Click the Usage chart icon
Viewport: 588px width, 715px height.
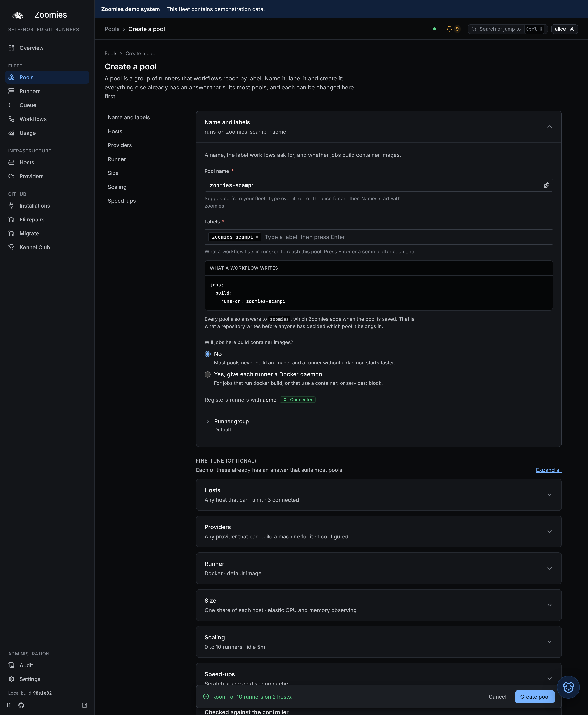coord(11,133)
